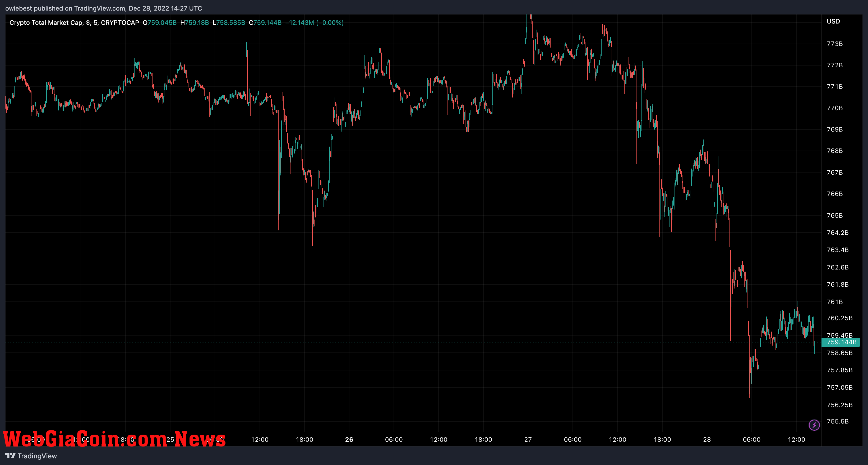
Task: Click the 768B price axis label
Action: [835, 151]
